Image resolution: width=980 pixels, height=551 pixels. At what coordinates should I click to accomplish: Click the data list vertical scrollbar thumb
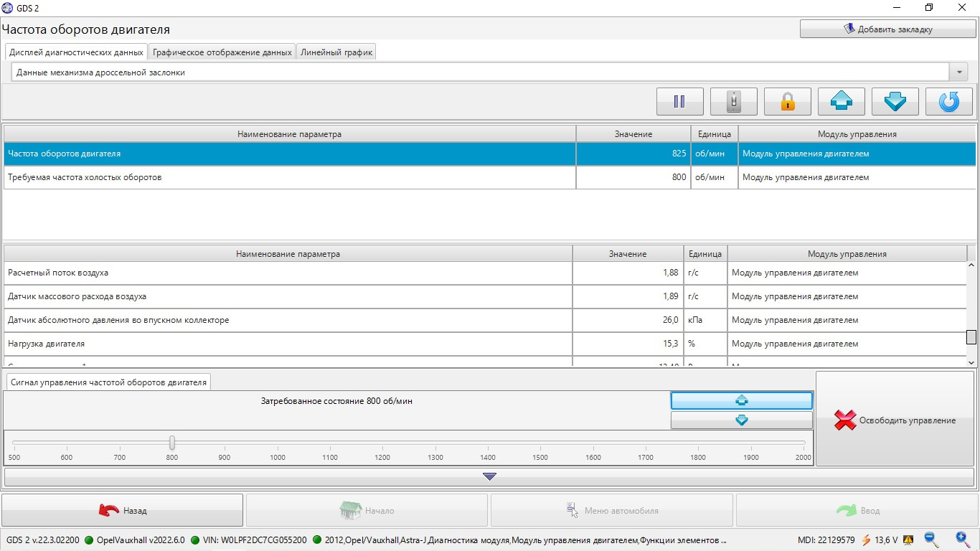click(x=971, y=337)
